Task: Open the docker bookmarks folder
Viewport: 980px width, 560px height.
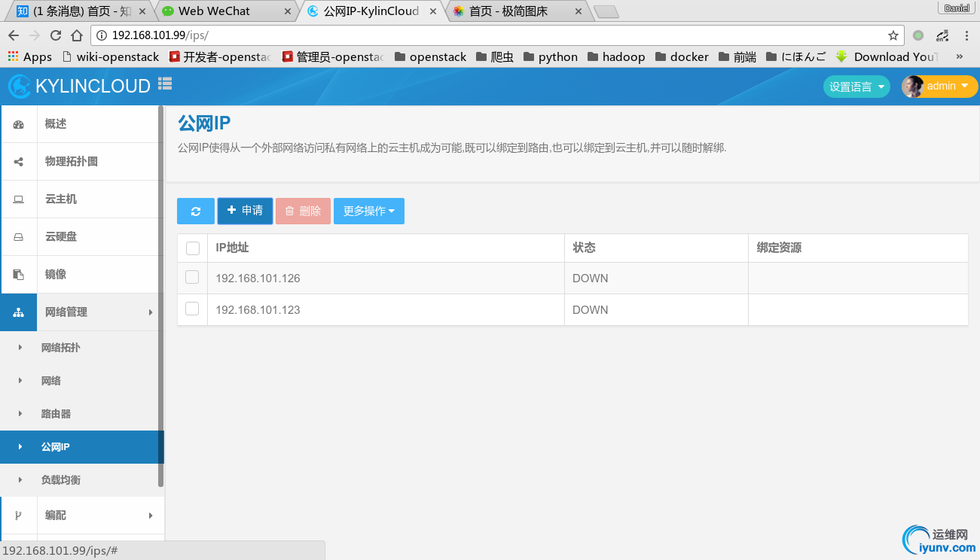Action: click(682, 56)
